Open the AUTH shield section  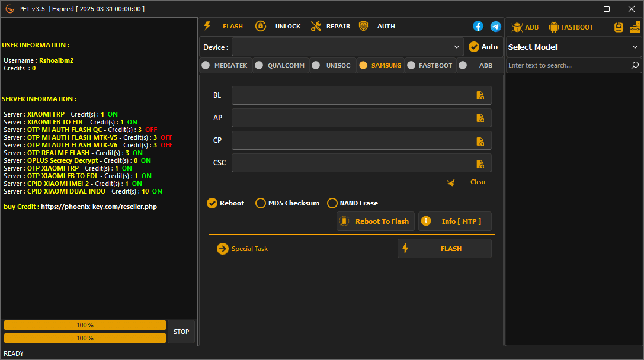click(x=364, y=26)
